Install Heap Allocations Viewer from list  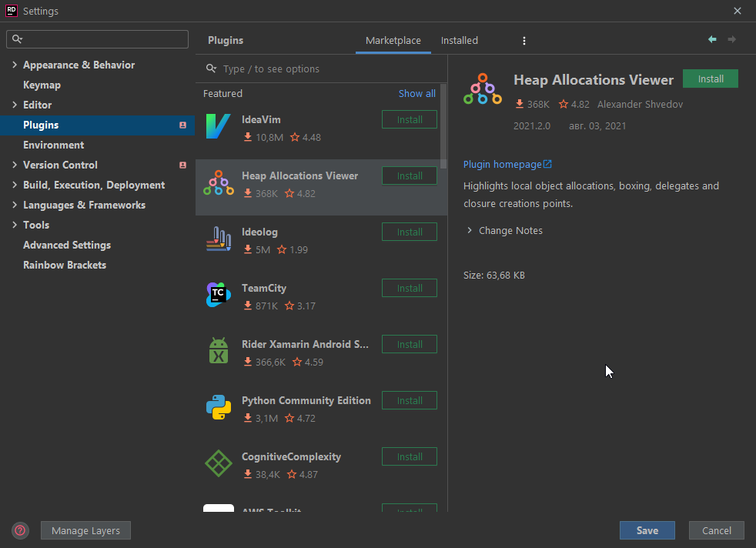coord(410,176)
